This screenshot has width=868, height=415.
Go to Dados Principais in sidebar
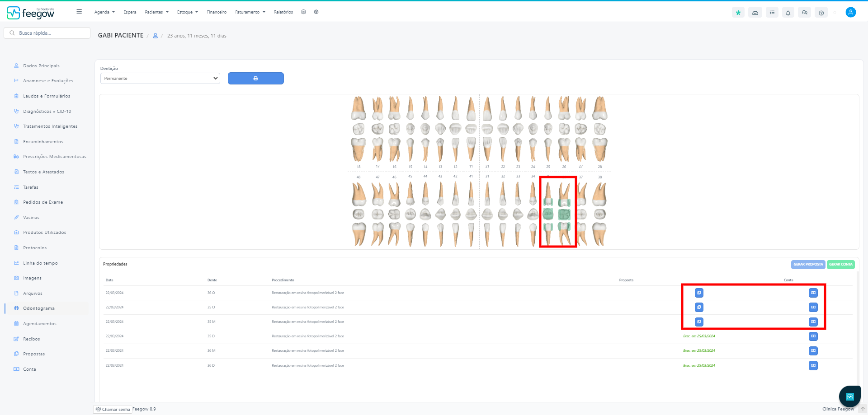point(41,66)
